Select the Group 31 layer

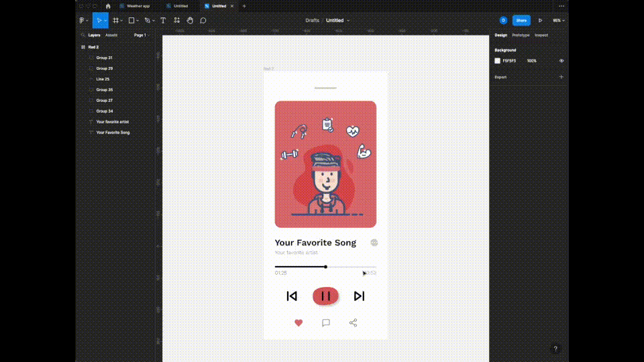click(x=104, y=58)
